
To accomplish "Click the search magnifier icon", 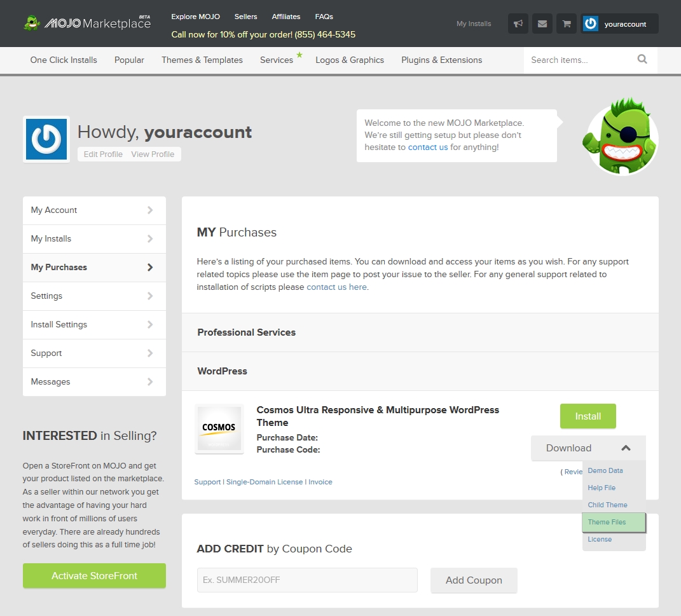I will click(642, 59).
